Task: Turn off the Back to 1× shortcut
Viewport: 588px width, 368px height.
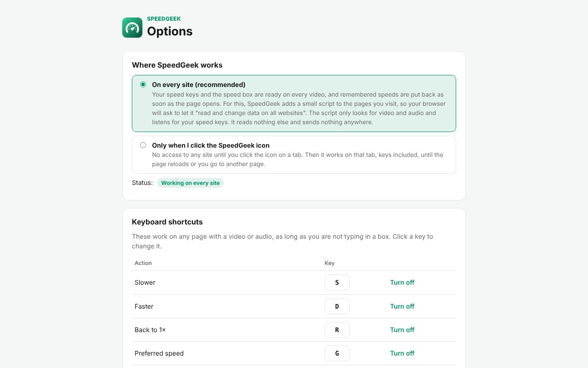Action: click(402, 330)
